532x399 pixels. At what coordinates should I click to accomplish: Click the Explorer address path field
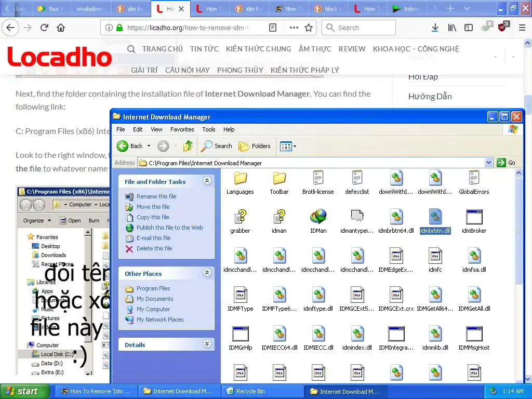click(312, 163)
